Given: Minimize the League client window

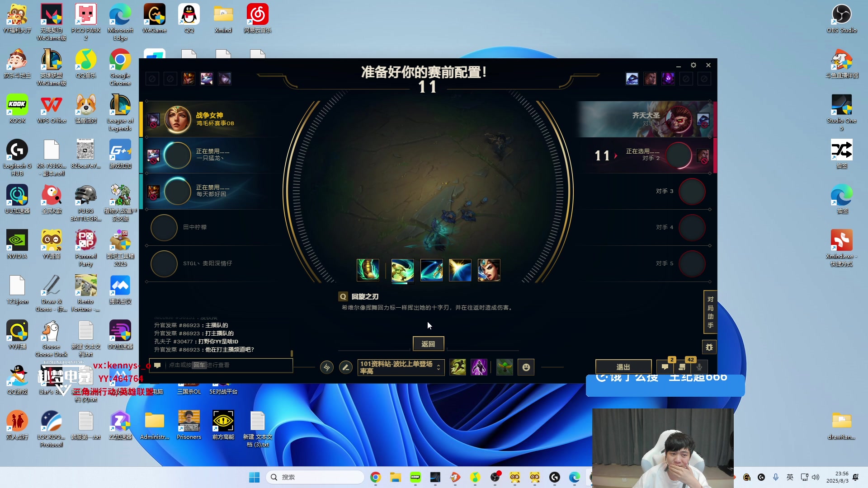Looking at the screenshot, I should (x=679, y=65).
